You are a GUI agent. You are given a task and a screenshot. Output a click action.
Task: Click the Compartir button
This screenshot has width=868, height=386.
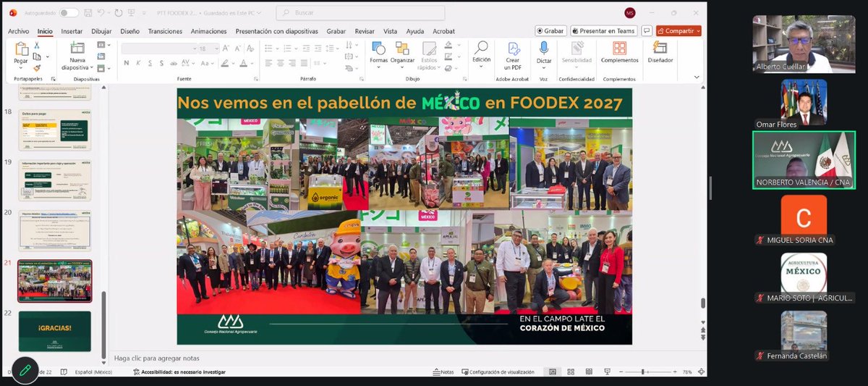tap(678, 31)
